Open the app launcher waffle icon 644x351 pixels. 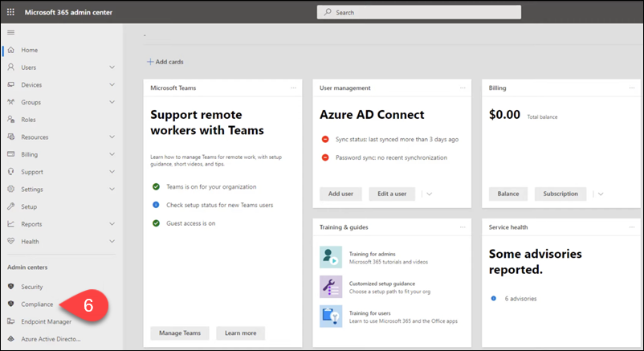[x=10, y=12]
